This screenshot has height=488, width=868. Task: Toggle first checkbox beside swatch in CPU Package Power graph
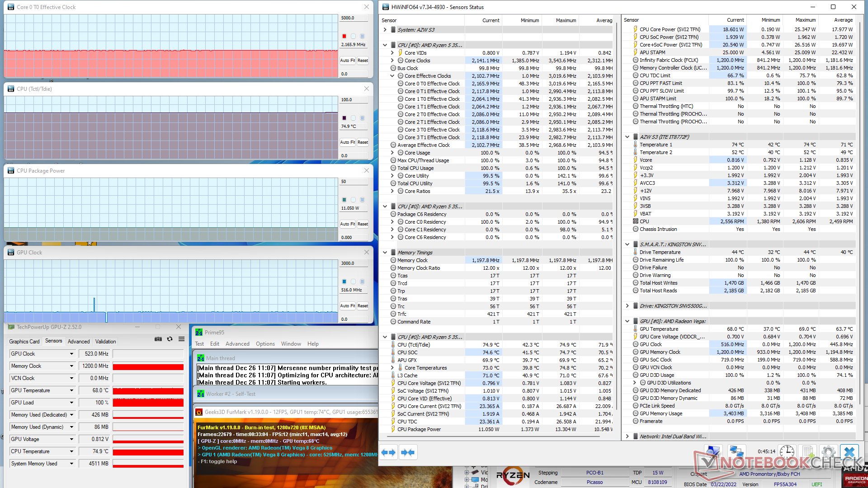point(354,200)
